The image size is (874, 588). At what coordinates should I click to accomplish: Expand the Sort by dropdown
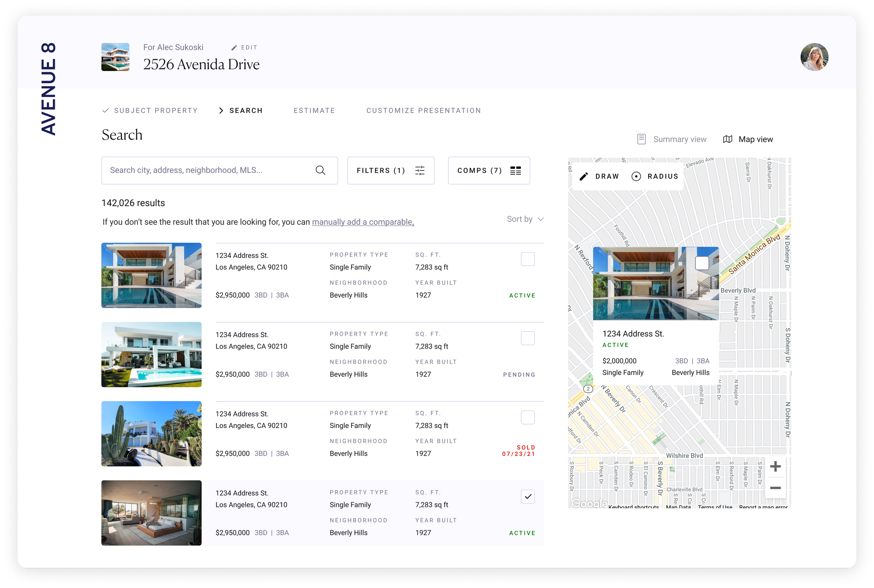(x=525, y=219)
